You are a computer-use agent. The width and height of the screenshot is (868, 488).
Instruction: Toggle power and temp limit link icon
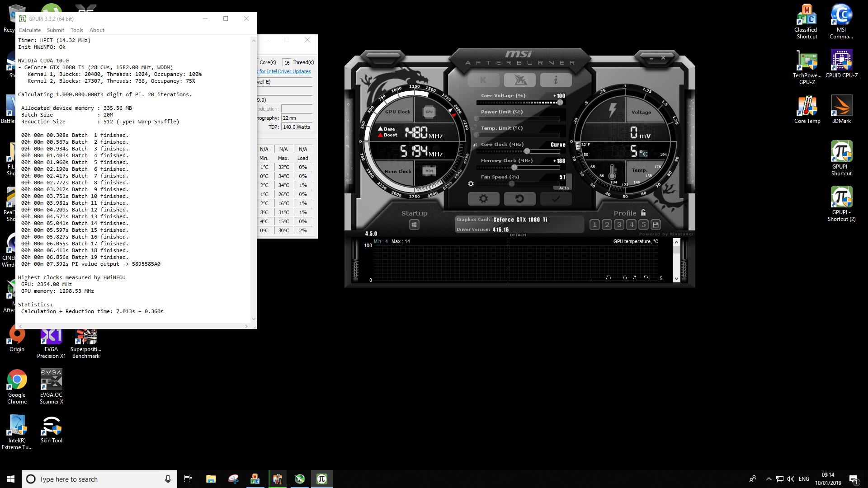475,128
